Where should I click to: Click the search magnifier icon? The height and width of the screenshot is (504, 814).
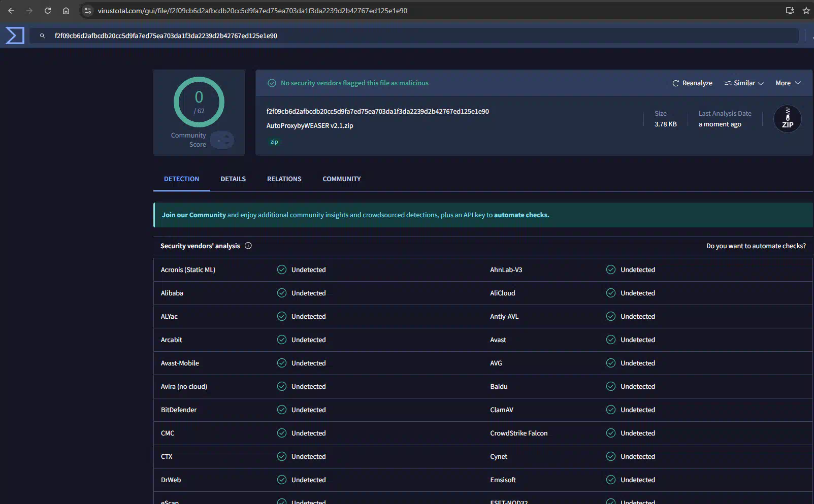click(x=43, y=36)
